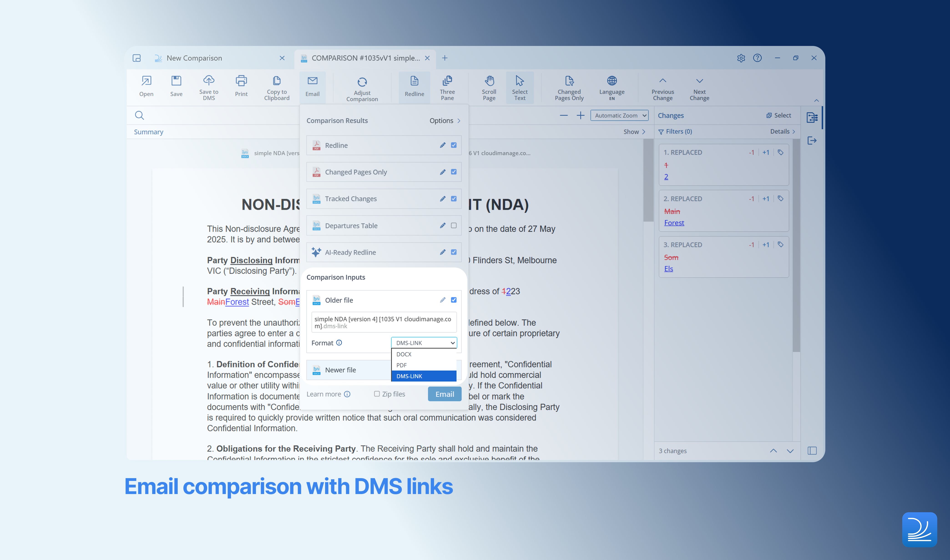Jump to next change in footer
Image resolution: width=950 pixels, height=560 pixels.
[x=790, y=451]
